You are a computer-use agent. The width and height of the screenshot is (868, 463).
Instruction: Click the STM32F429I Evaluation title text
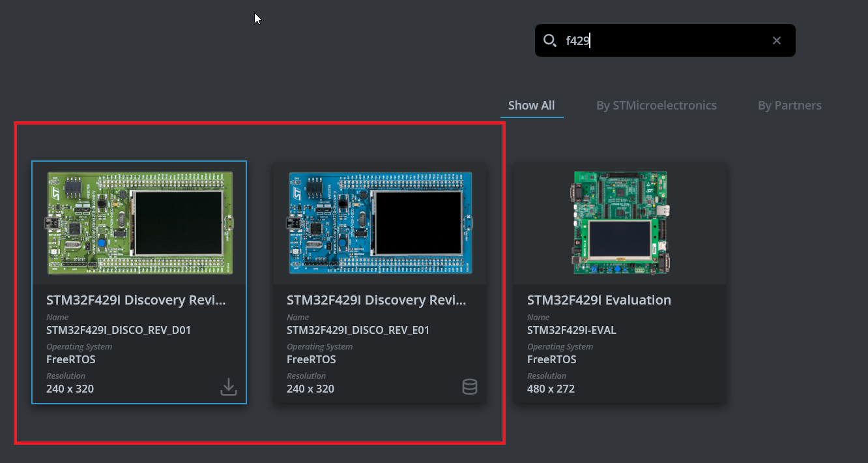[x=600, y=300]
